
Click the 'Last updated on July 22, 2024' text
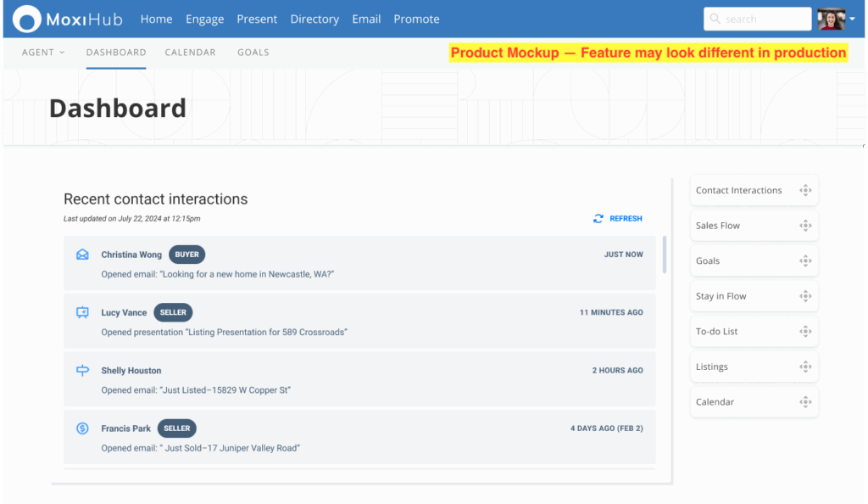pos(131,219)
